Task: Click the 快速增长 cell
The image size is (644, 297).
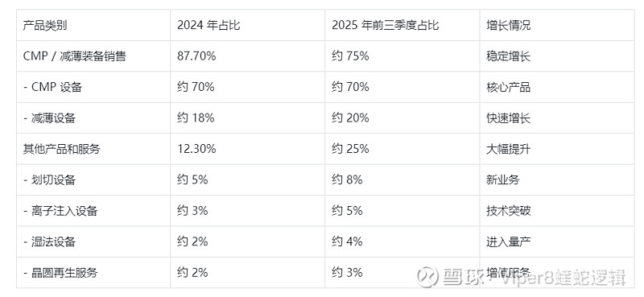Action: click(557, 118)
